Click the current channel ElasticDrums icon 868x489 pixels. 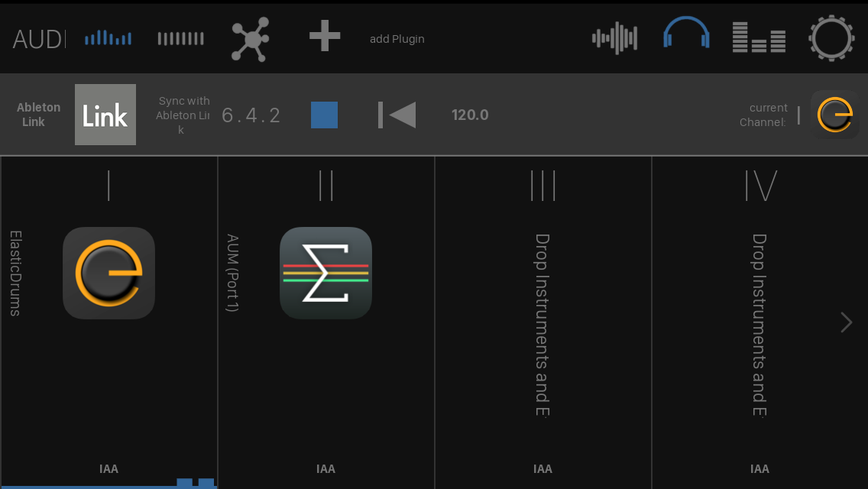pyautogui.click(x=835, y=115)
